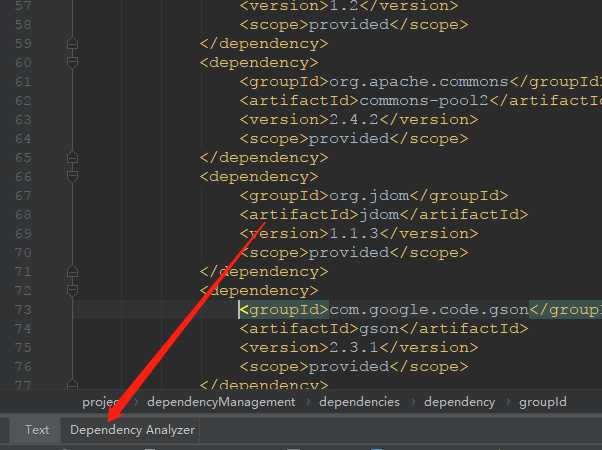Click the version 2.4.2 text
The height and width of the screenshot is (450, 602).
(x=354, y=119)
